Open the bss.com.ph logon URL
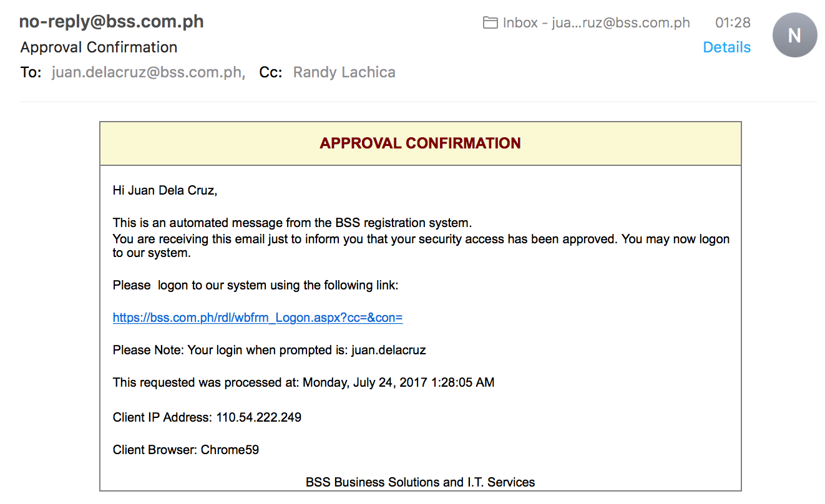 (x=258, y=317)
